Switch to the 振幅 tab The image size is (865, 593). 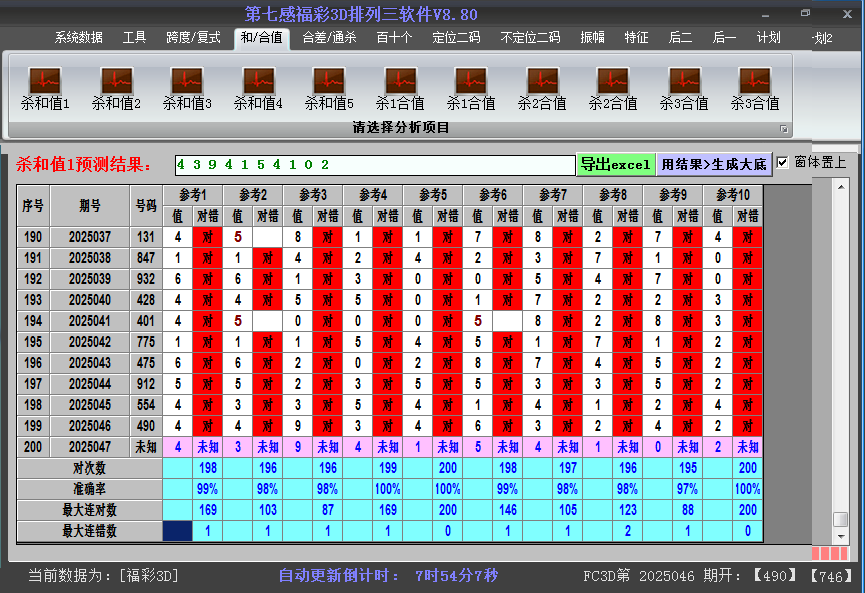(x=592, y=38)
